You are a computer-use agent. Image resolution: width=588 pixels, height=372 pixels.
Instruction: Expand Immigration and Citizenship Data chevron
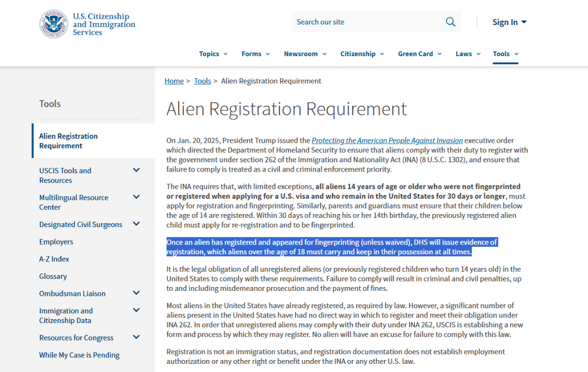(x=136, y=310)
